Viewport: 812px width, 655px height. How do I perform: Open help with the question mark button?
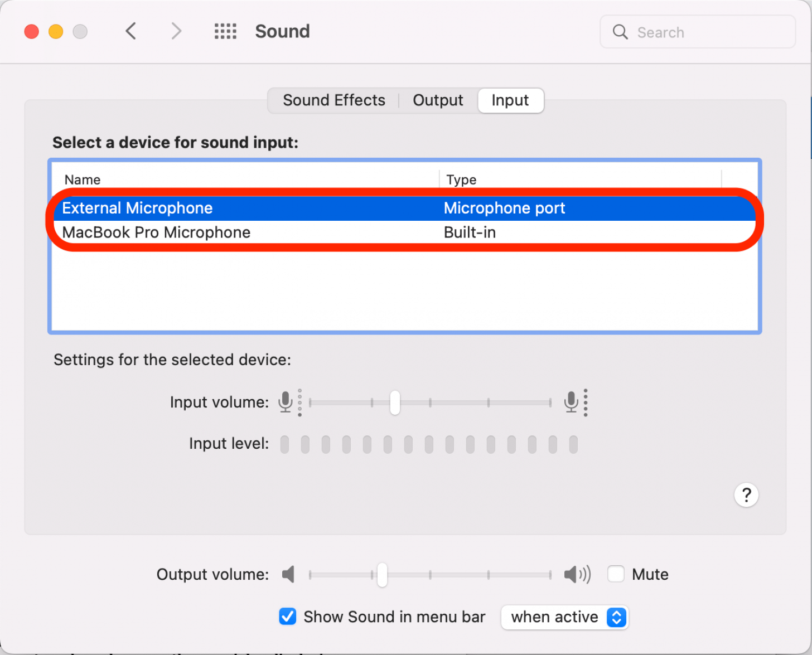[746, 495]
